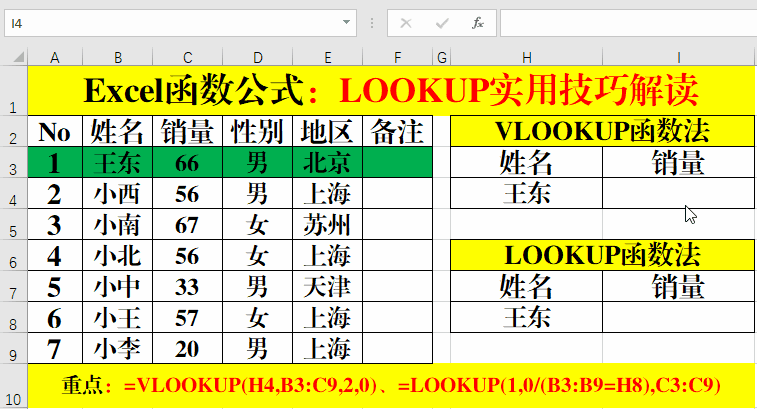
Task: Select column H header
Action: 527,58
